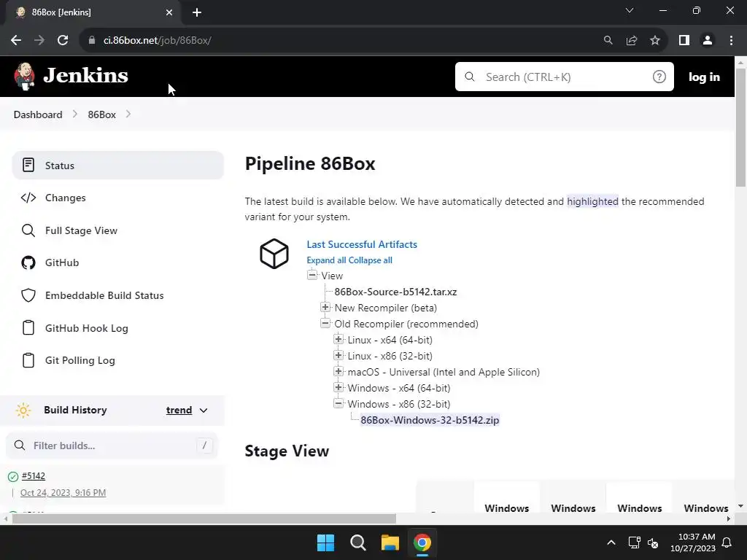747x560 pixels.
Task: Expand the Linux - x64 (64-bit) node
Action: point(338,339)
